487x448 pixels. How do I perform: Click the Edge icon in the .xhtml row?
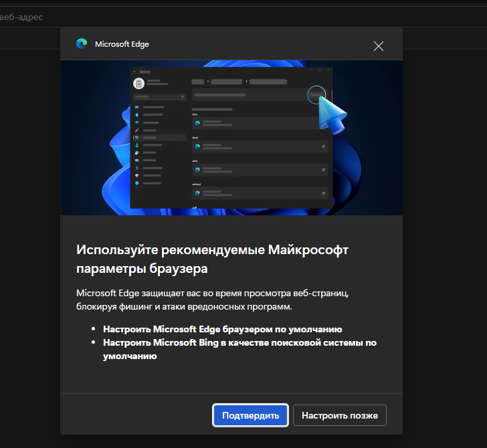(x=197, y=193)
